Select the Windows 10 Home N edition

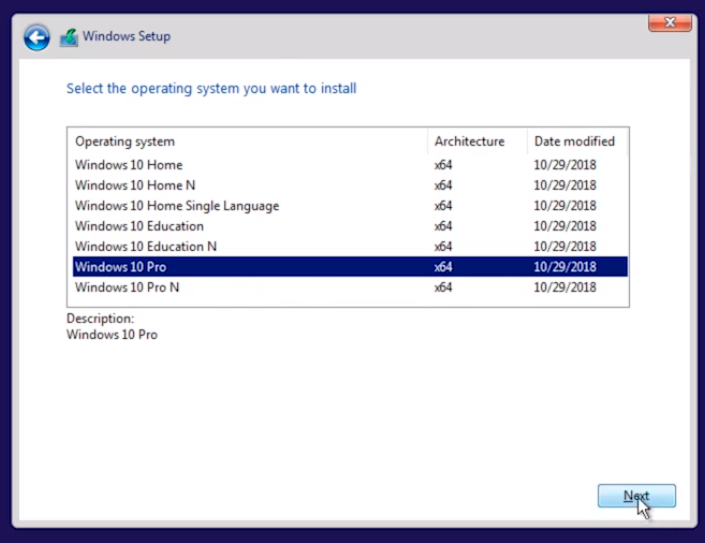135,185
